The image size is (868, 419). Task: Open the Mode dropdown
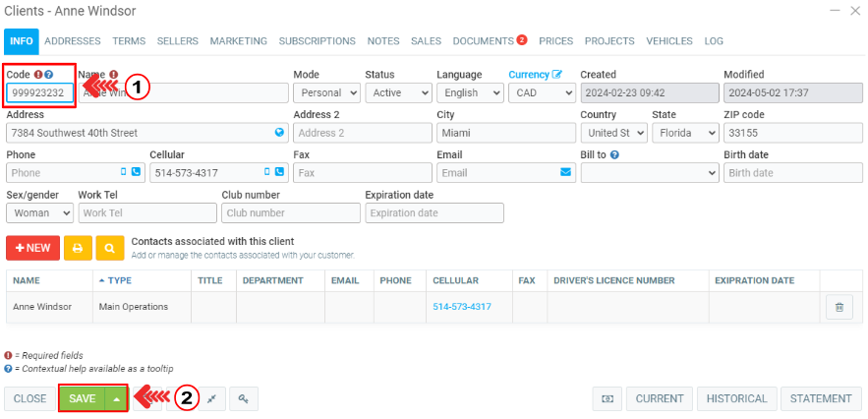(326, 92)
